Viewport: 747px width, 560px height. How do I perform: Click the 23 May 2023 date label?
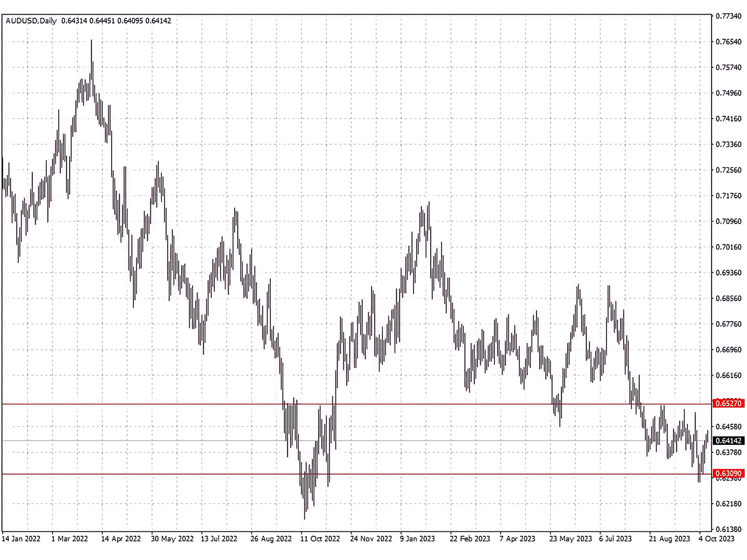tap(571, 538)
